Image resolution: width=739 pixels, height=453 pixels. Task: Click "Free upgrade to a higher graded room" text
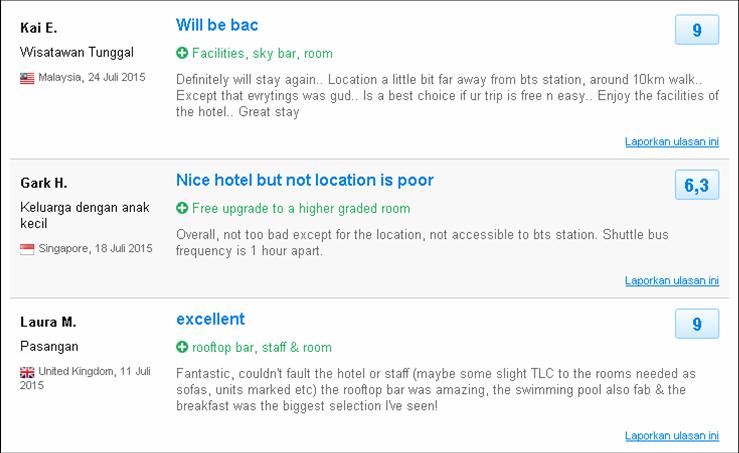point(301,208)
